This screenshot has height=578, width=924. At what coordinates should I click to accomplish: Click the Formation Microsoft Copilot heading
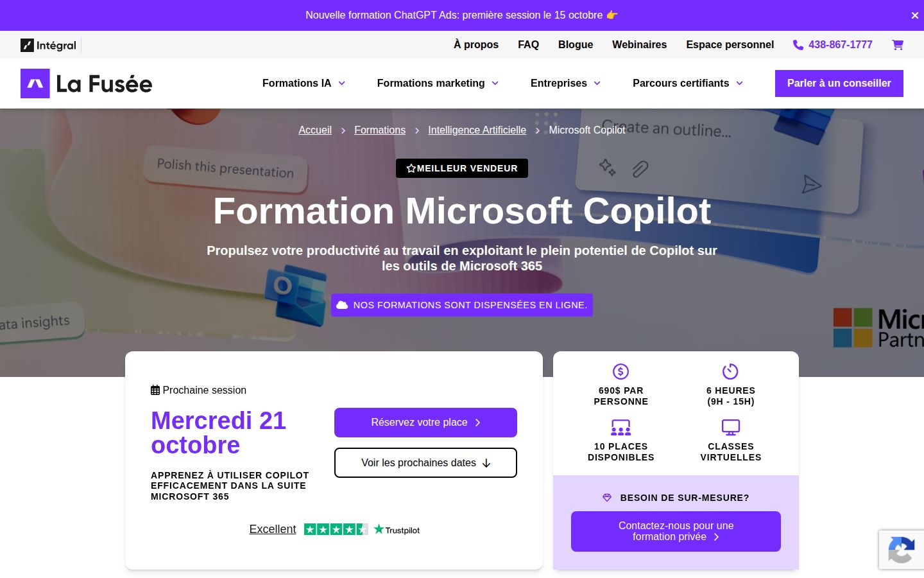(462, 211)
